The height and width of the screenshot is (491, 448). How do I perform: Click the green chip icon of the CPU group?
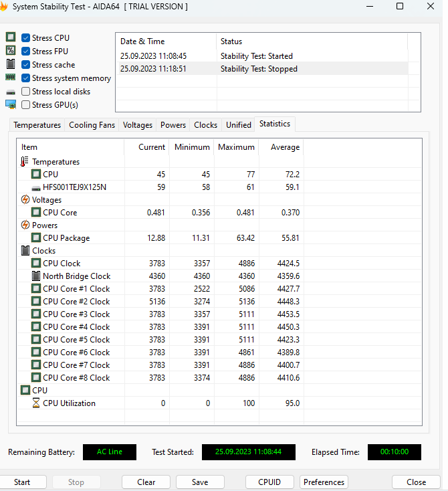25,390
